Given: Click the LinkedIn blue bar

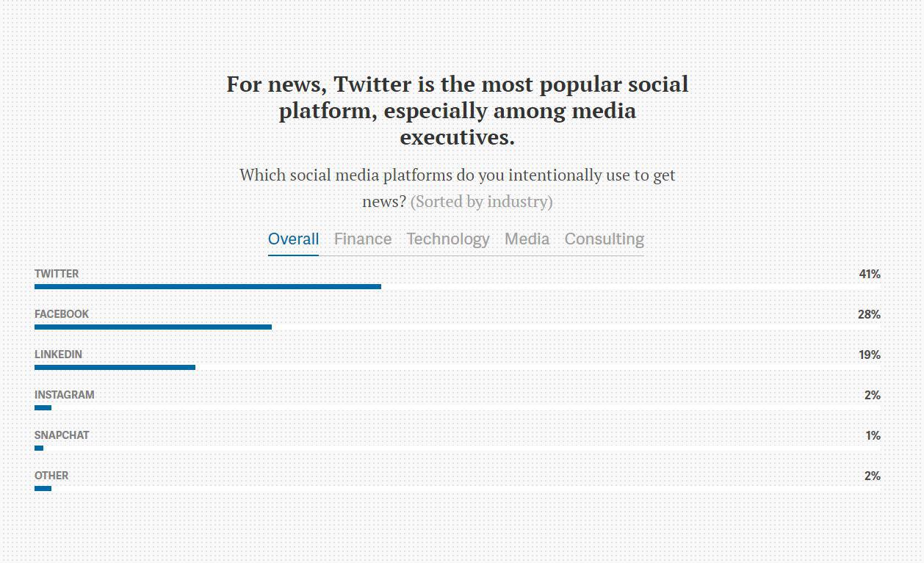Looking at the screenshot, I should 115,367.
